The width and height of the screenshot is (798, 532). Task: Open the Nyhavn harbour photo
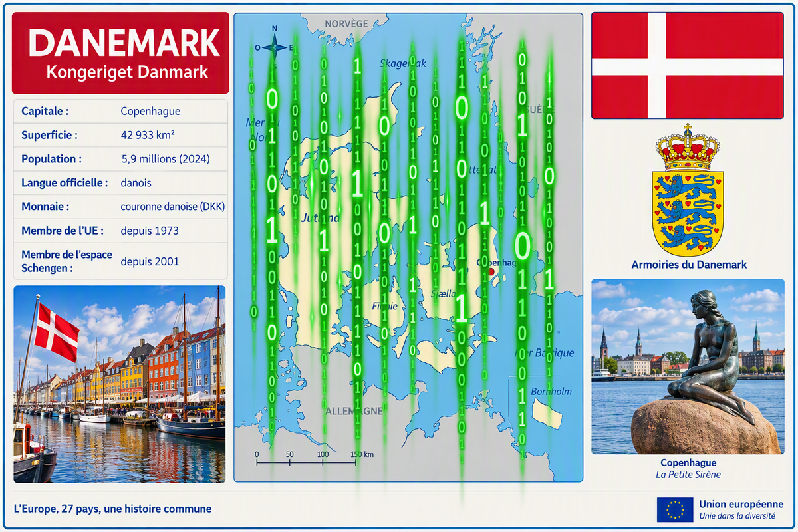point(120,384)
